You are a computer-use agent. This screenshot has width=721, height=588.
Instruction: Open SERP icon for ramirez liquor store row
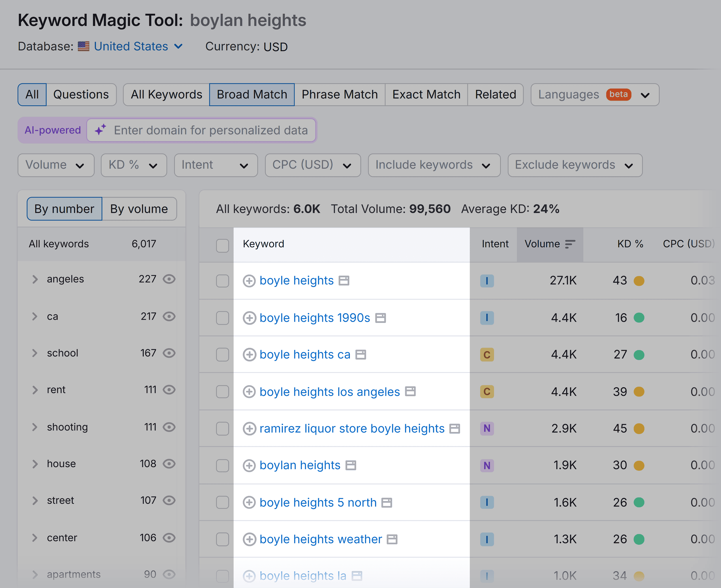455,429
